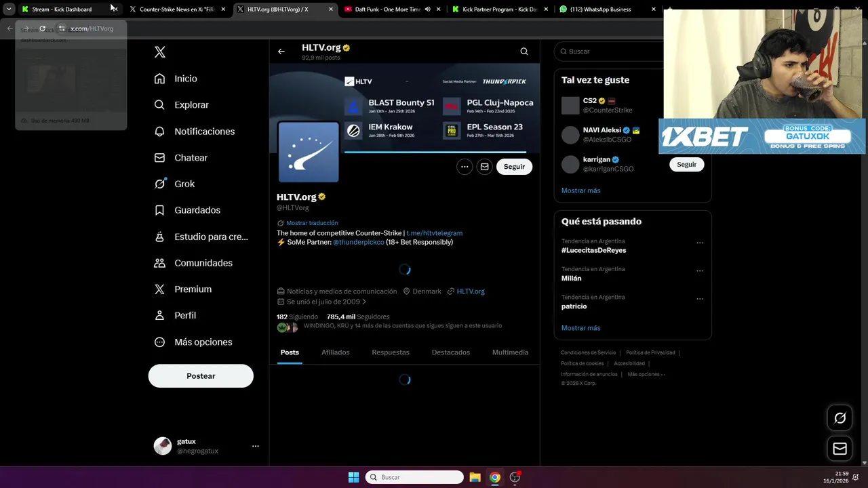Open Chrome from the taskbar
The image size is (868, 488).
tap(495, 477)
